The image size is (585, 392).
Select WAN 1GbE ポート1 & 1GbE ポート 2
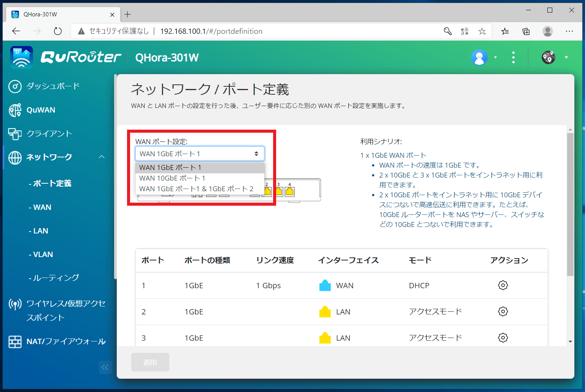pyautogui.click(x=200, y=189)
